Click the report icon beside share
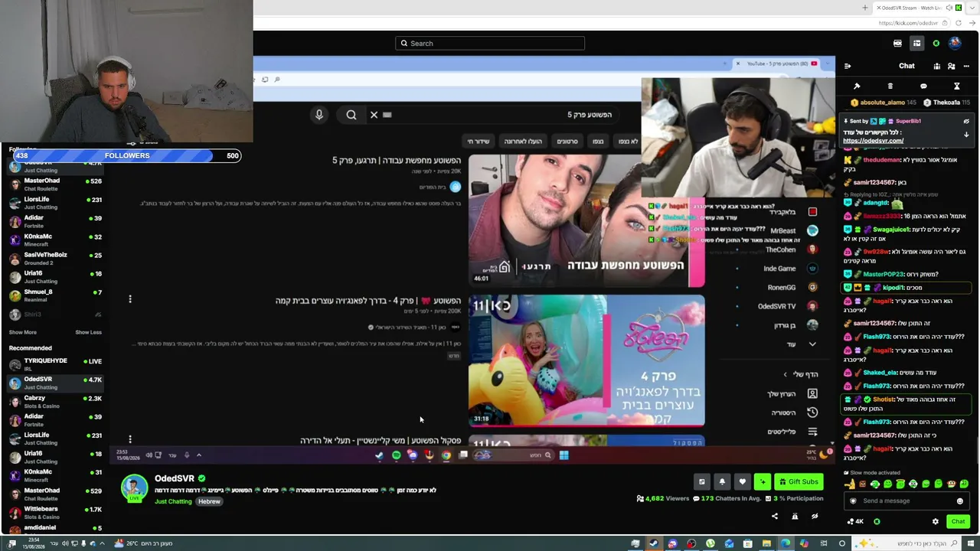Viewport: 980px width, 551px height. click(795, 517)
